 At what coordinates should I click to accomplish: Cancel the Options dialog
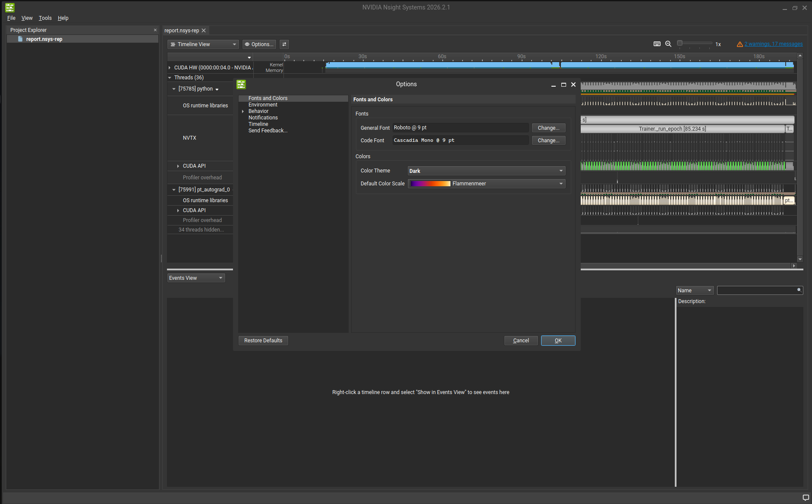[x=521, y=341]
